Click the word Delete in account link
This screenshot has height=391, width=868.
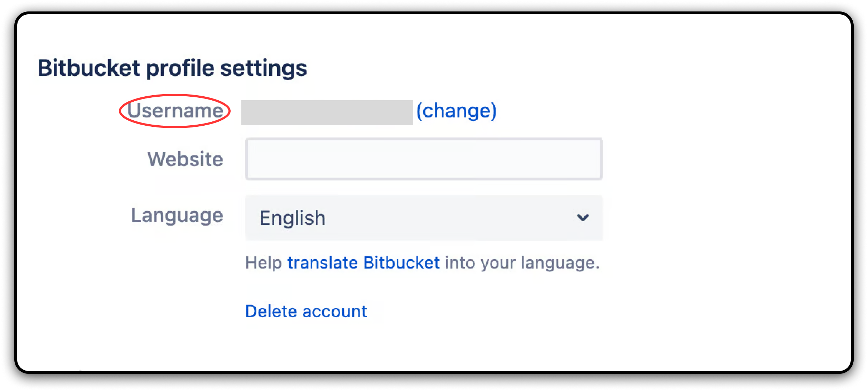point(271,312)
